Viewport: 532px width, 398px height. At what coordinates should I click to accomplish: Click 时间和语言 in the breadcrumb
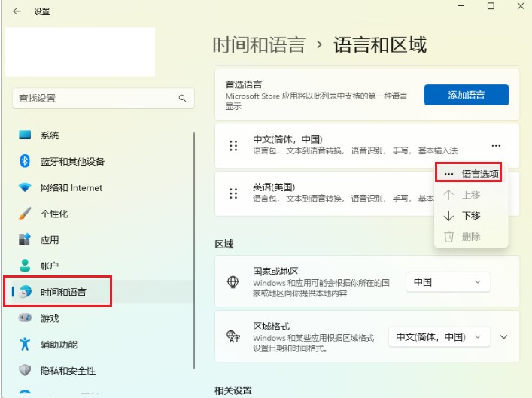259,45
